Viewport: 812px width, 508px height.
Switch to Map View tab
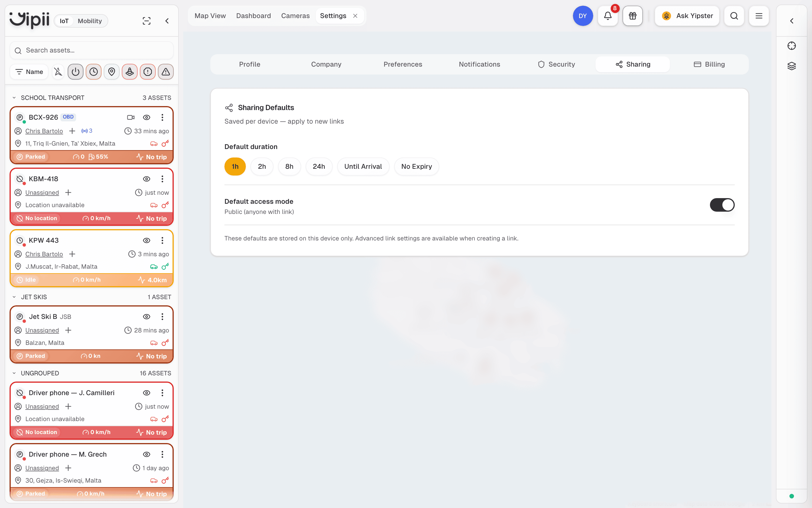pos(210,16)
